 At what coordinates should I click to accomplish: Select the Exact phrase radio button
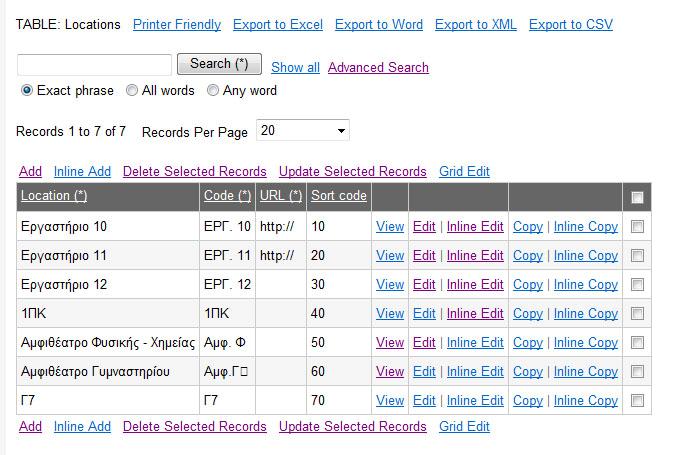27,90
